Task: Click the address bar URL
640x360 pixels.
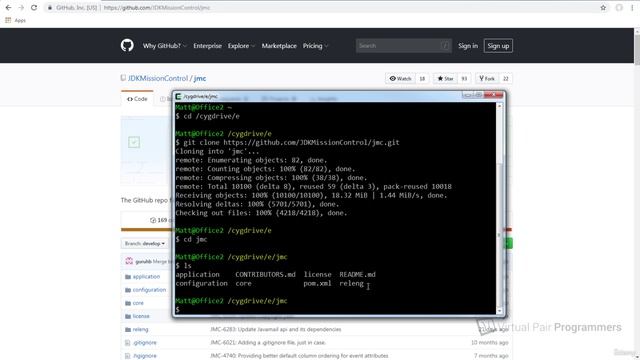Action: pos(157,7)
